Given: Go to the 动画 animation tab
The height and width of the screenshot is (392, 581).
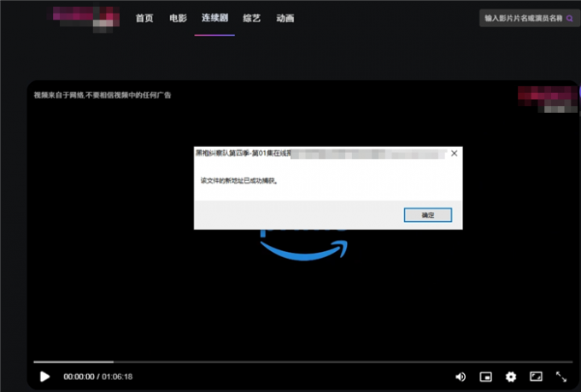Looking at the screenshot, I should (285, 18).
